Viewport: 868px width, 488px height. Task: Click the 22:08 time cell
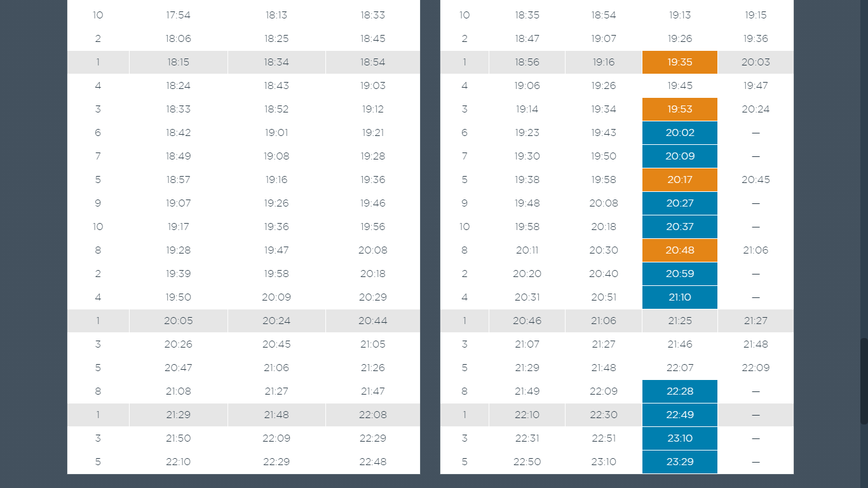click(373, 415)
